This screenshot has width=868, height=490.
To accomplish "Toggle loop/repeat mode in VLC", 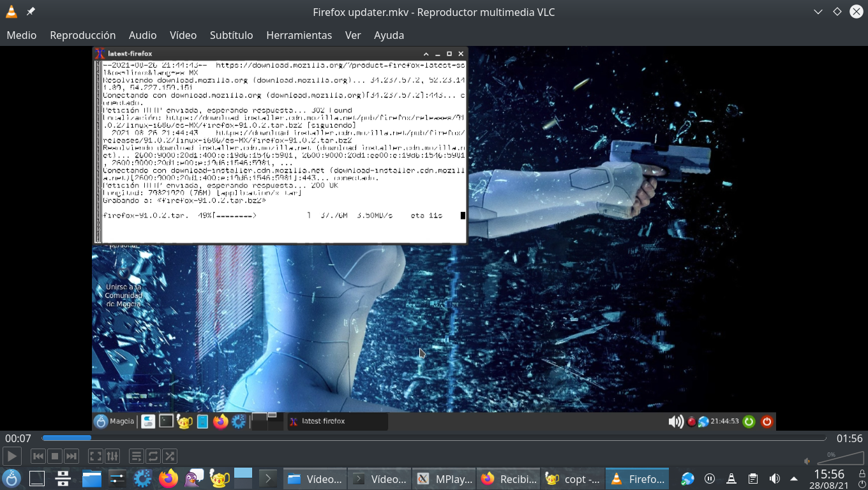I will 153,456.
